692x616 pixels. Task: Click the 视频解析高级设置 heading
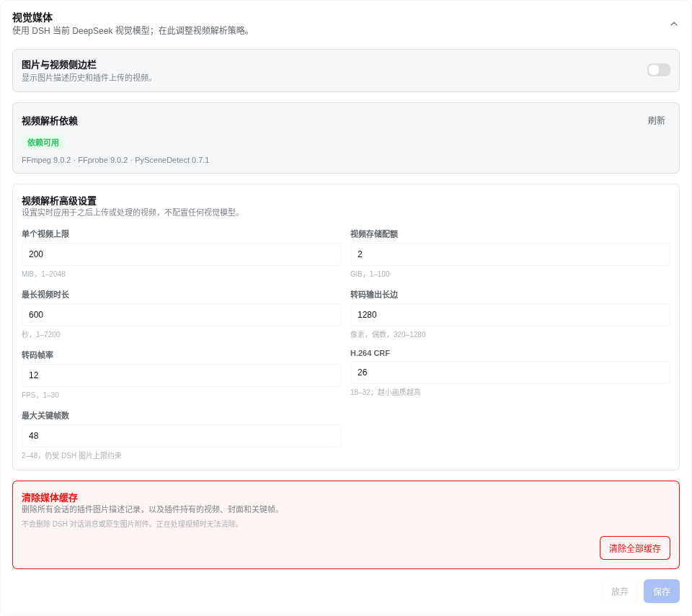click(x=59, y=201)
